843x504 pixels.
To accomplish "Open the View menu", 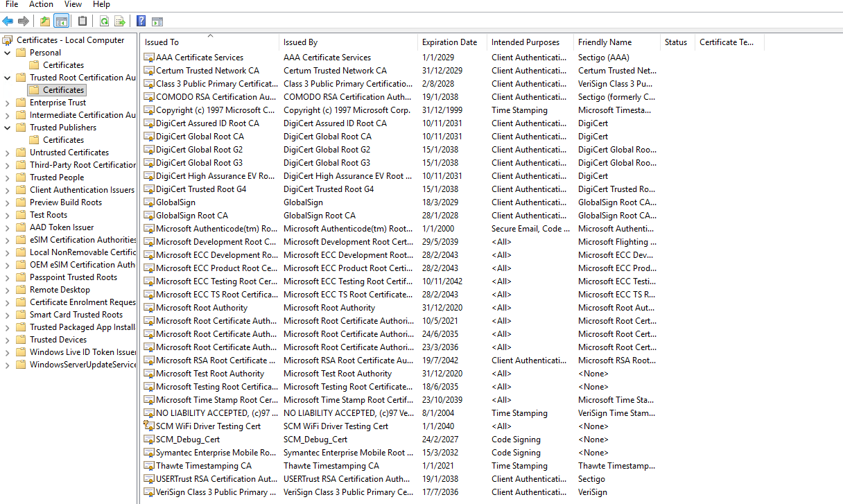I will [x=73, y=4].
